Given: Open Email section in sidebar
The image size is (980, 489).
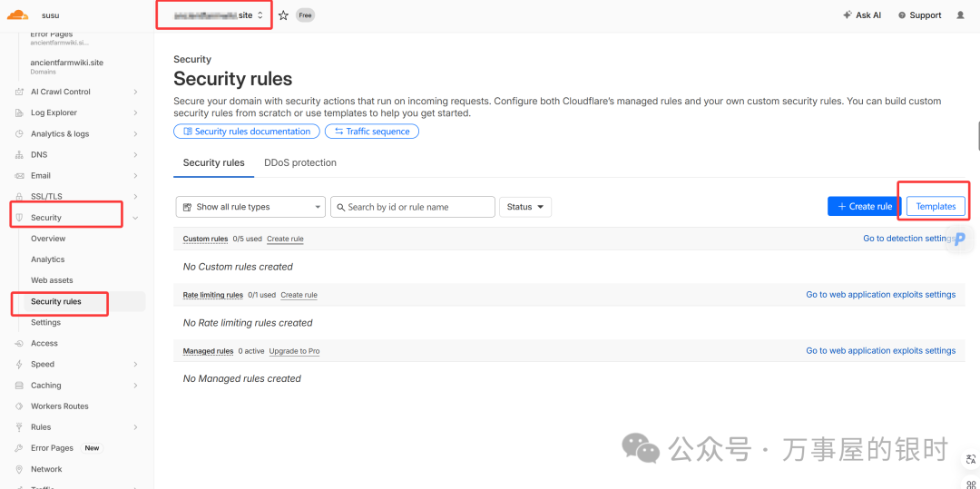Looking at the screenshot, I should [41, 176].
